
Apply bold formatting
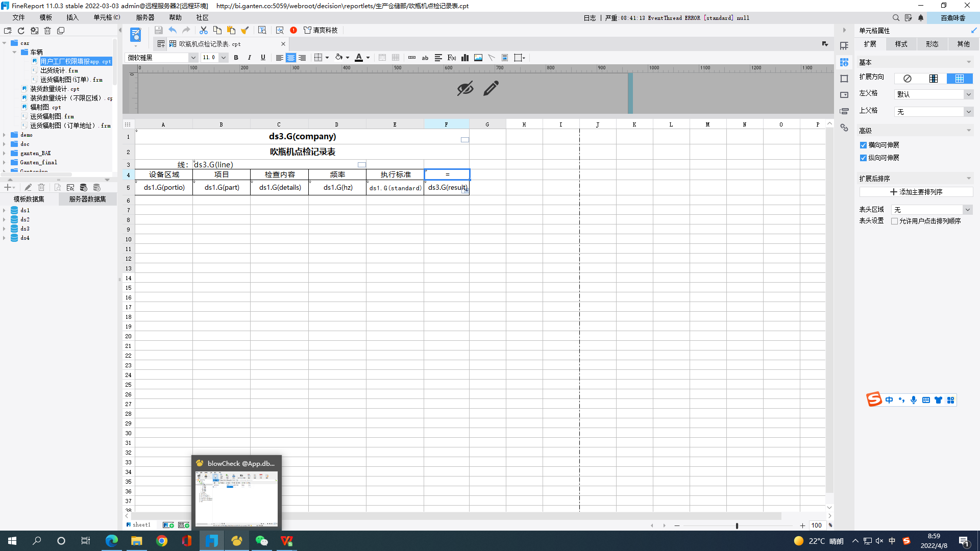[x=236, y=58]
